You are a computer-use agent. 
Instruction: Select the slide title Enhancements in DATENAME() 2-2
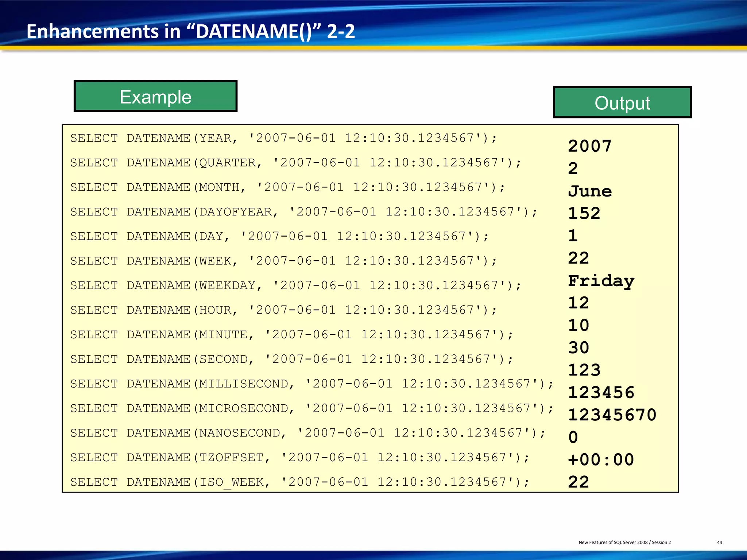tap(190, 31)
